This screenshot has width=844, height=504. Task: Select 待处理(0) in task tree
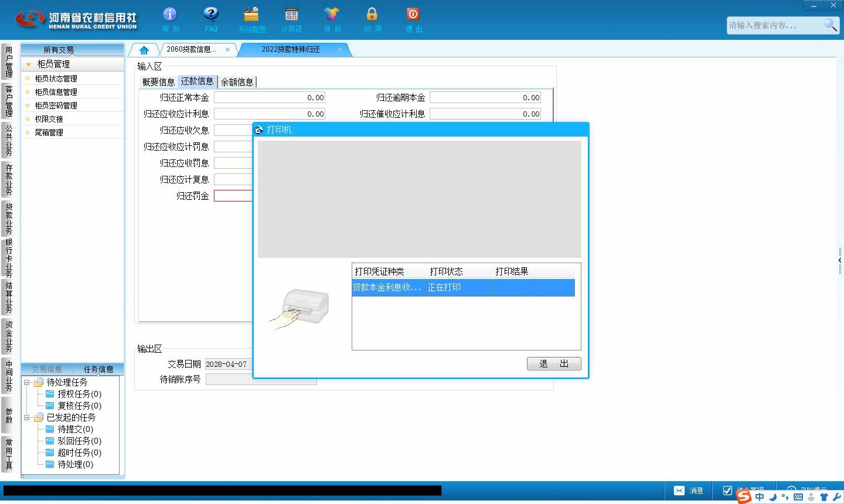point(75,464)
